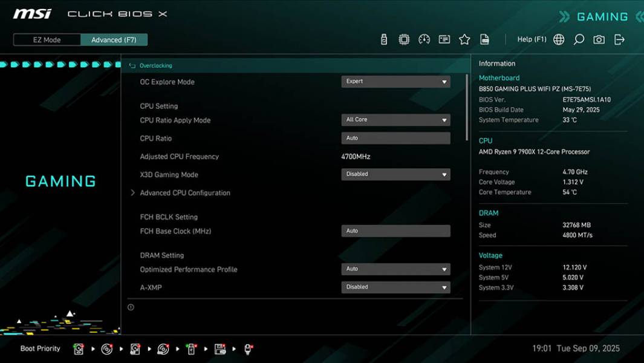Open the M-Flash utility icon
Screen dimensions: 644x363
pos(385,39)
